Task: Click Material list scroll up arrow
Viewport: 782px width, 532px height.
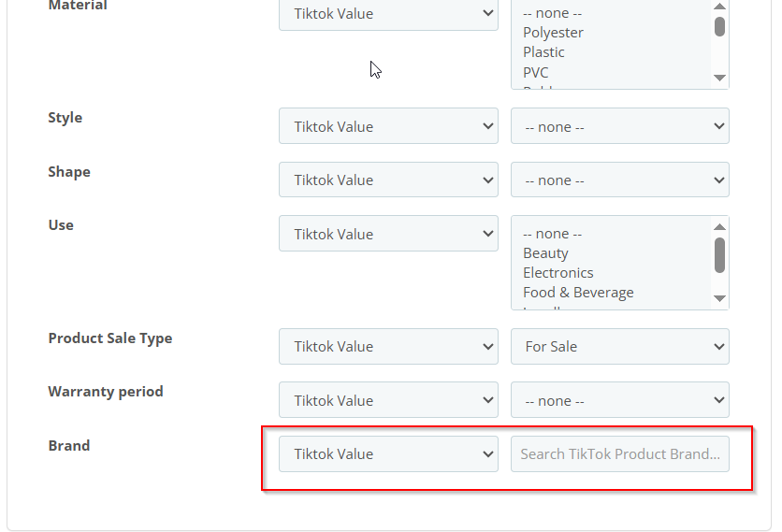Action: 719,6
